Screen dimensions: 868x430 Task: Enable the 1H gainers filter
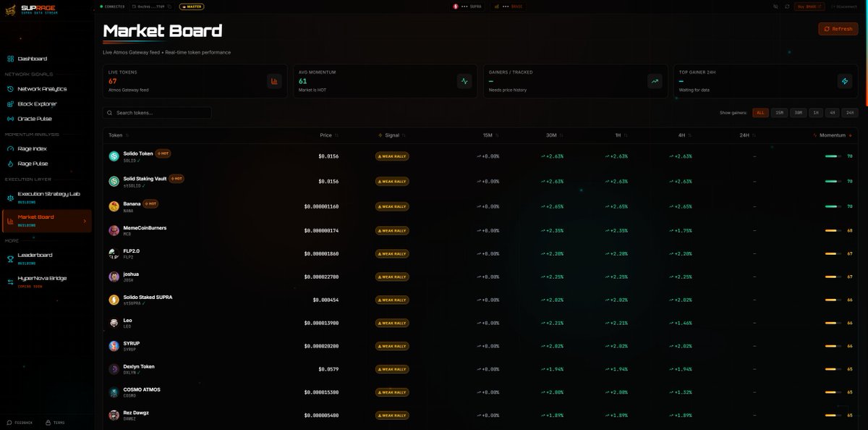click(x=814, y=114)
